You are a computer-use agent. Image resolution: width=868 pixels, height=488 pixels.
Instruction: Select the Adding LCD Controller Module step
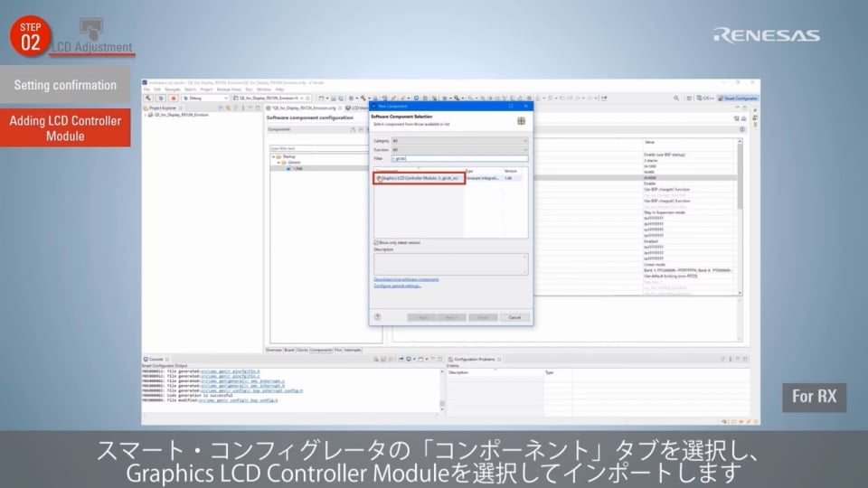tap(65, 128)
